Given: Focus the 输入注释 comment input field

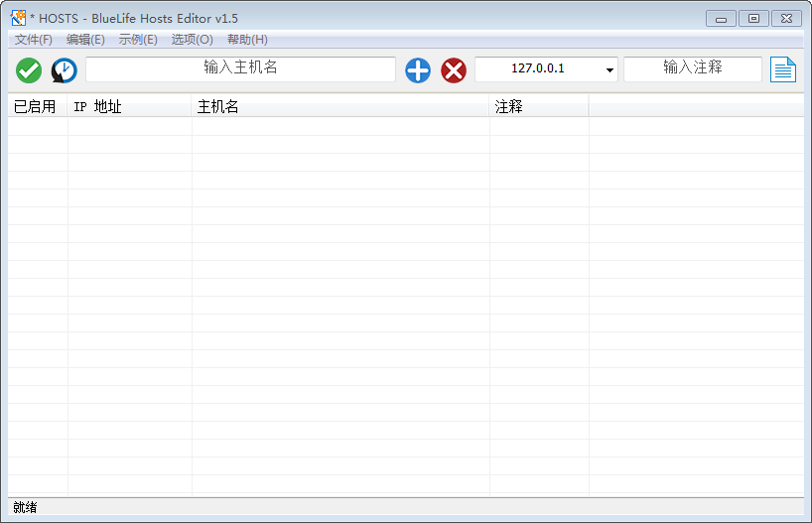Looking at the screenshot, I should click(692, 68).
